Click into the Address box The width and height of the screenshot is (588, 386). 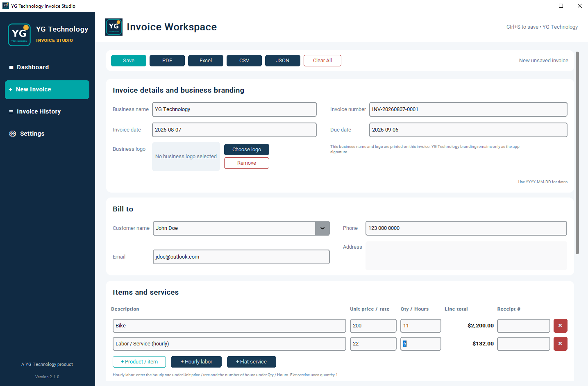point(466,256)
